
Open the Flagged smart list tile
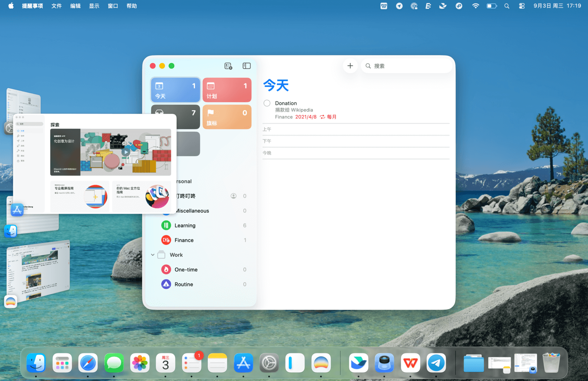pos(227,117)
